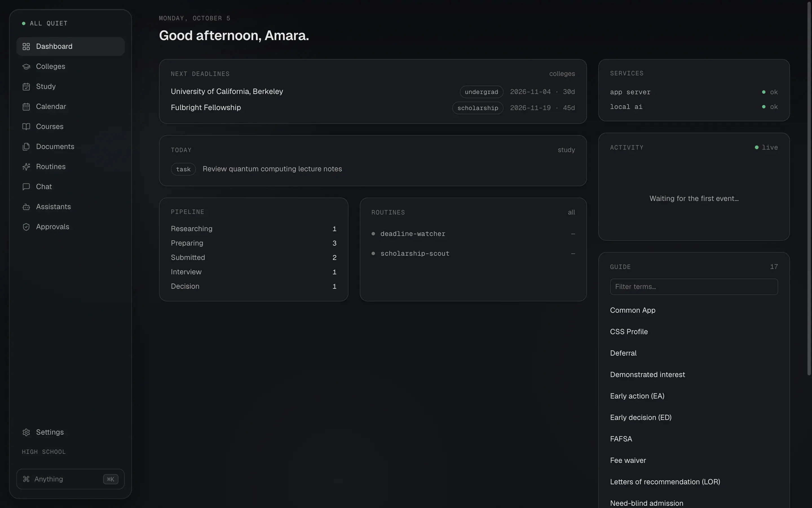
Task: Select Deferral guide term
Action: (623, 353)
